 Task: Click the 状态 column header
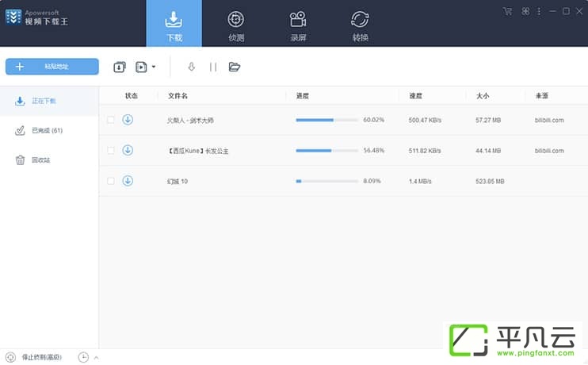coord(132,96)
